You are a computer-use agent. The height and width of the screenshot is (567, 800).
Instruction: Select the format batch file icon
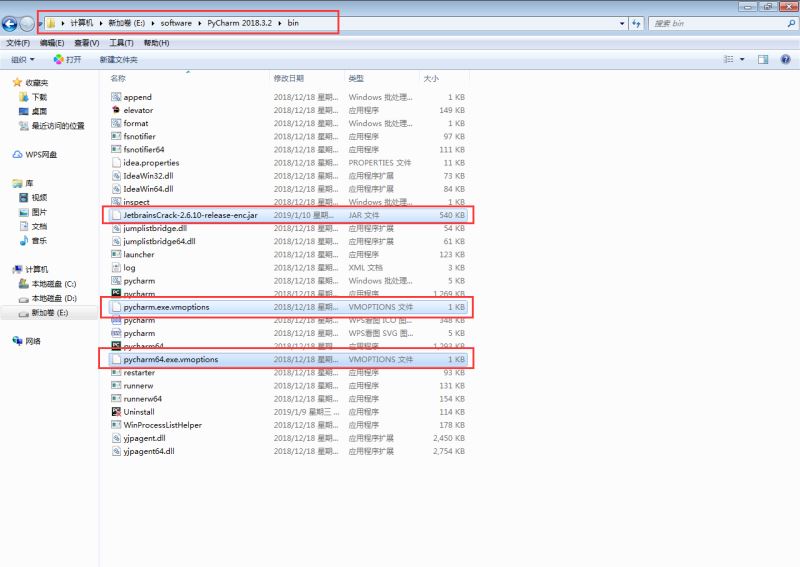click(x=116, y=124)
